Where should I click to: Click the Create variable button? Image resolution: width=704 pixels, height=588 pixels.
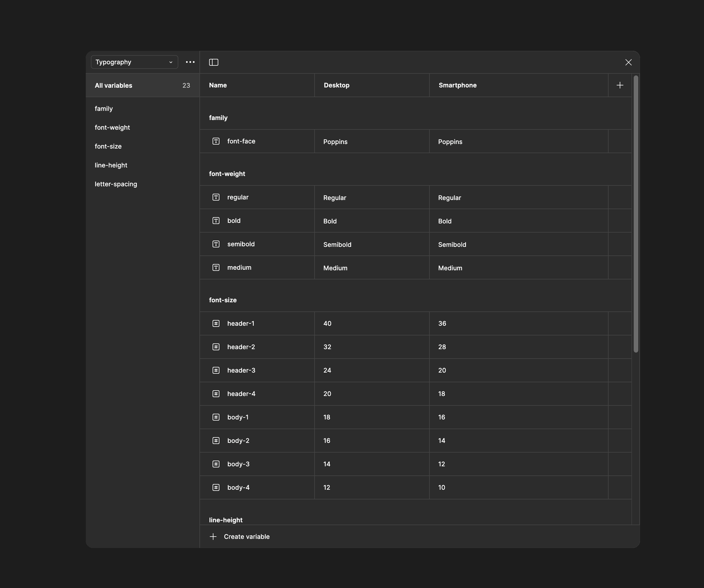point(246,537)
